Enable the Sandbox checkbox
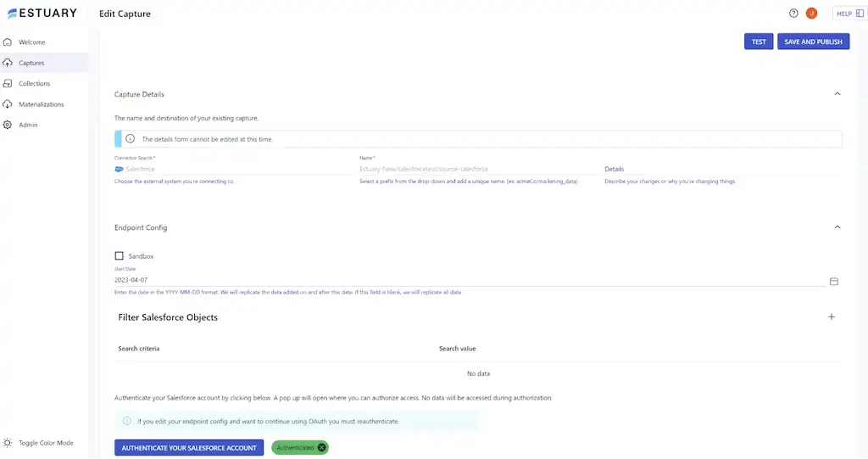Screen dimensions: 868x459 [119, 255]
